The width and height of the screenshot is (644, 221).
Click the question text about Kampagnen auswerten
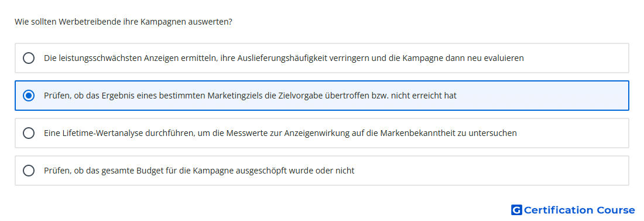coord(123,22)
